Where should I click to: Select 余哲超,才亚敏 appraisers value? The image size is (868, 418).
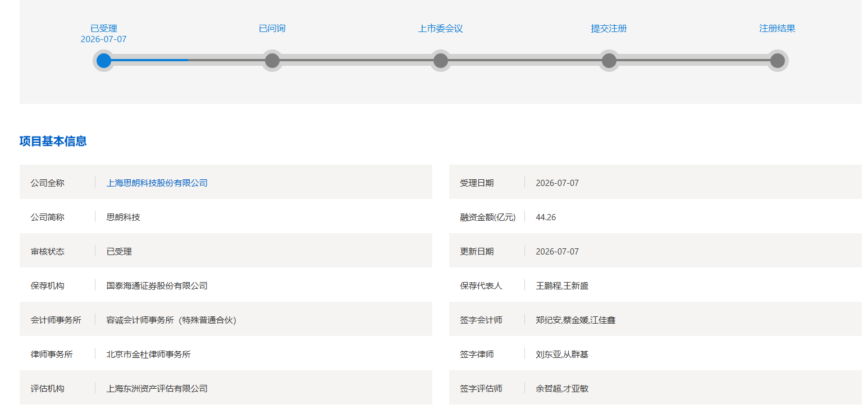coord(563,389)
